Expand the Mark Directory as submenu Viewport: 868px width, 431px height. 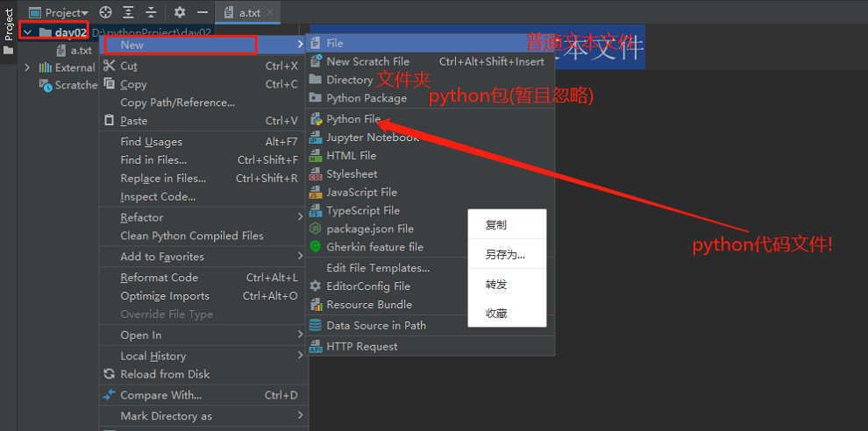tap(202, 416)
